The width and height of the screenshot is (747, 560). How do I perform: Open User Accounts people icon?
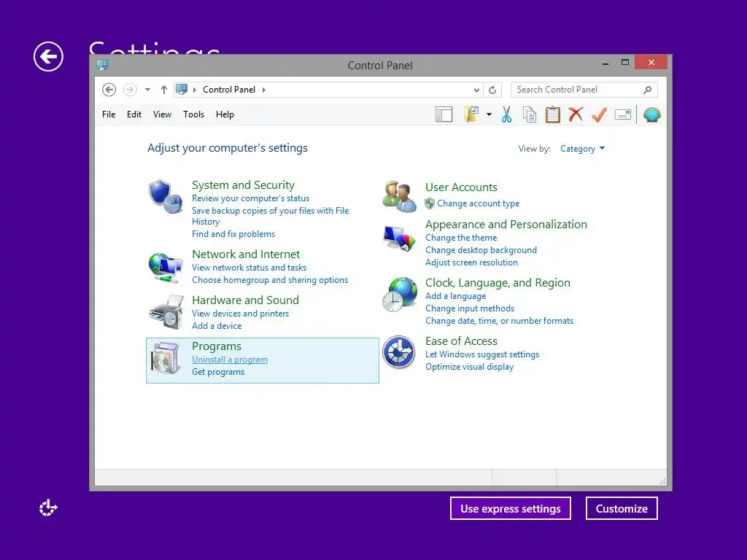pyautogui.click(x=399, y=196)
